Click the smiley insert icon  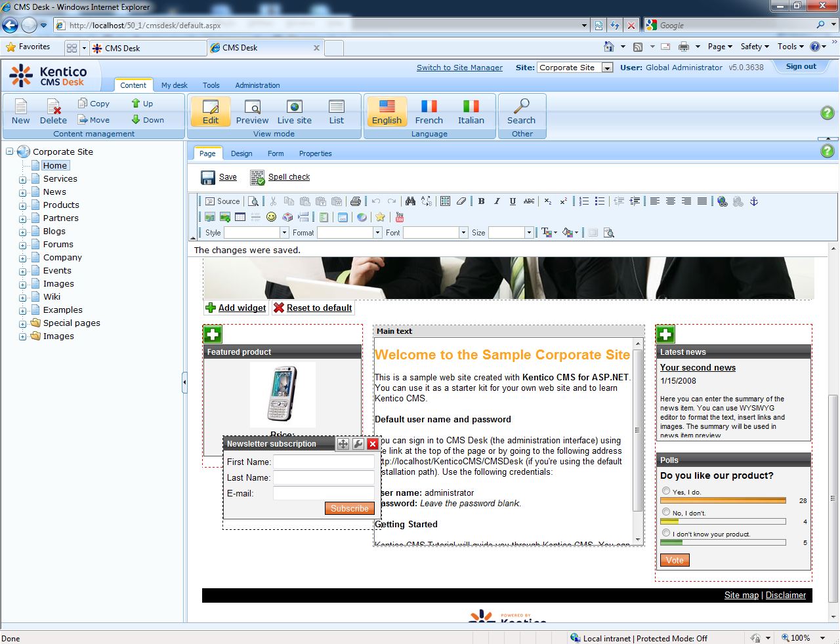(271, 217)
